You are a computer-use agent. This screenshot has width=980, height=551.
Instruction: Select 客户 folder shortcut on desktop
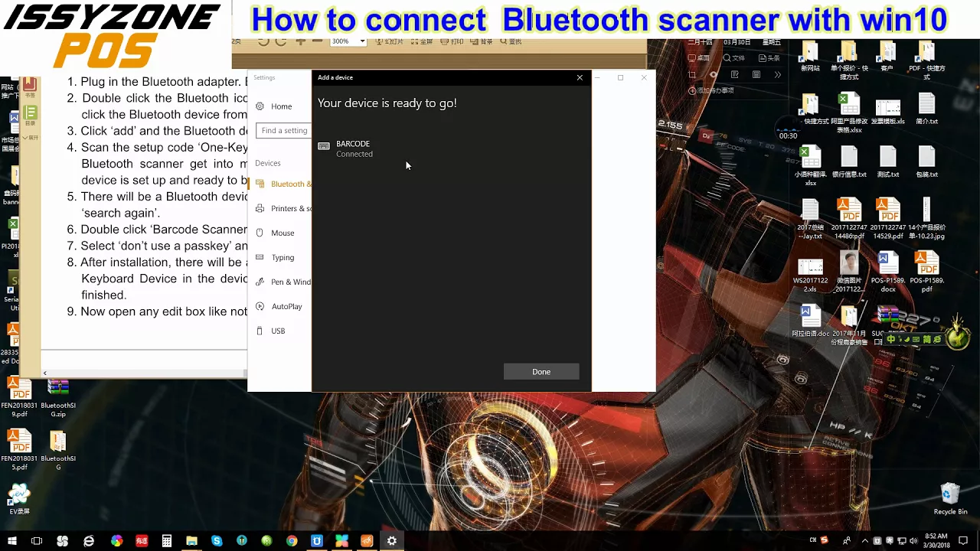(887, 57)
